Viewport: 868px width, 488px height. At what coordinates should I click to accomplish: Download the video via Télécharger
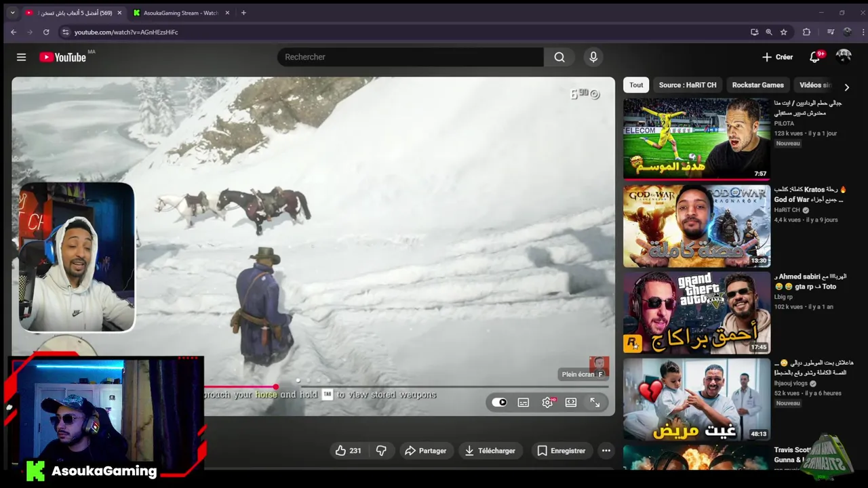(490, 451)
